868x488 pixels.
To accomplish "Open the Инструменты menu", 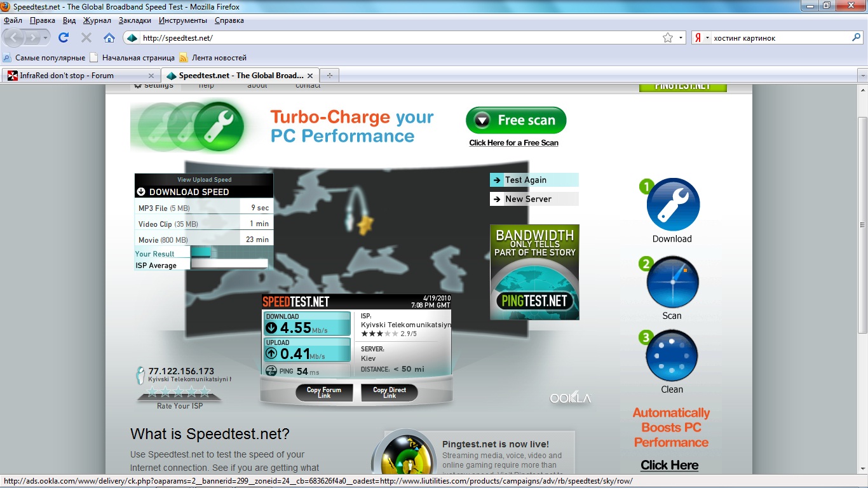I will [x=184, y=20].
